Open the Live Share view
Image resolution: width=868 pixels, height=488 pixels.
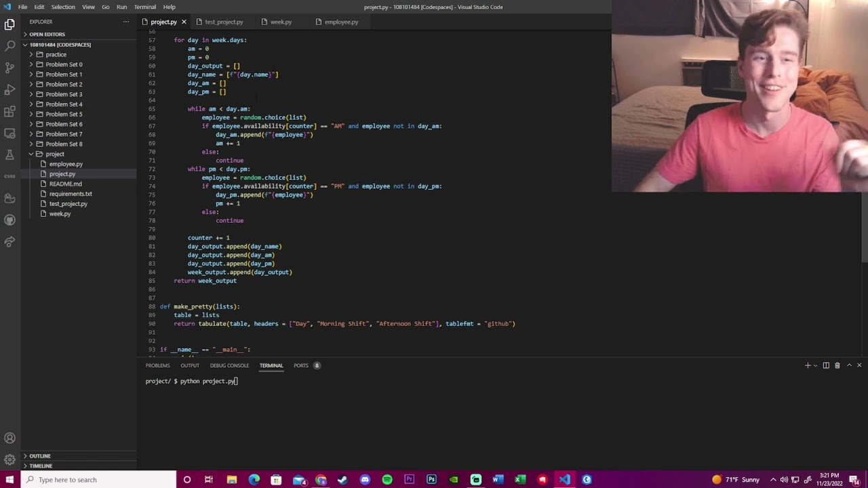(9, 241)
